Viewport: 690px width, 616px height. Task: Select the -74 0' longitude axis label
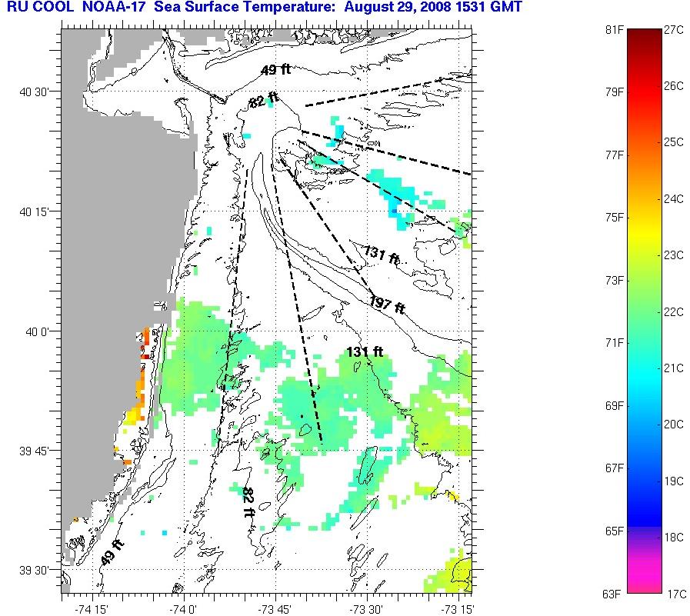click(x=184, y=609)
